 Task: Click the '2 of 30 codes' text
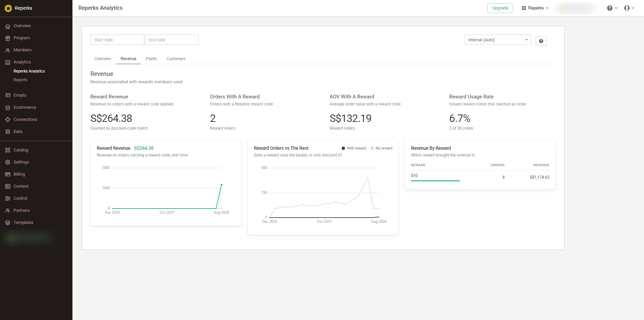pyautogui.click(x=461, y=128)
